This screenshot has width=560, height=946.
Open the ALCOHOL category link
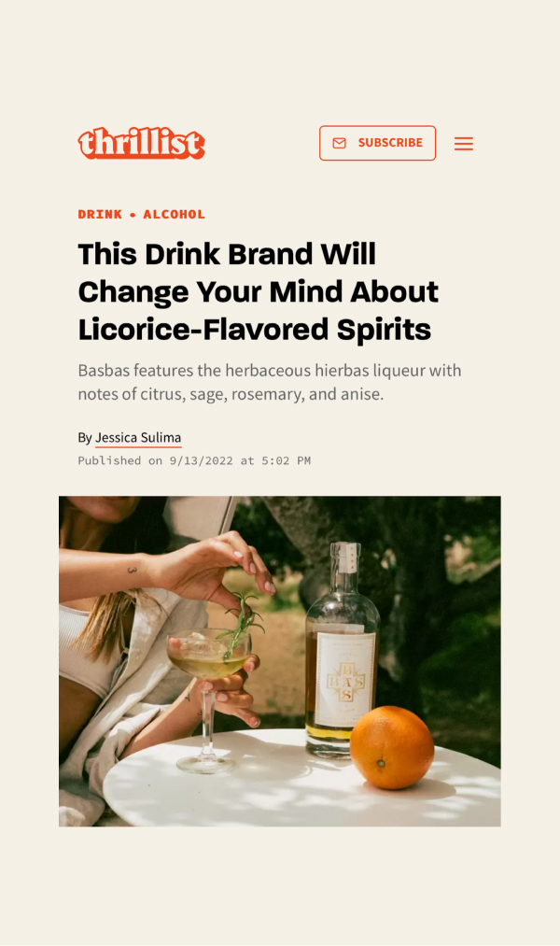coord(175,214)
